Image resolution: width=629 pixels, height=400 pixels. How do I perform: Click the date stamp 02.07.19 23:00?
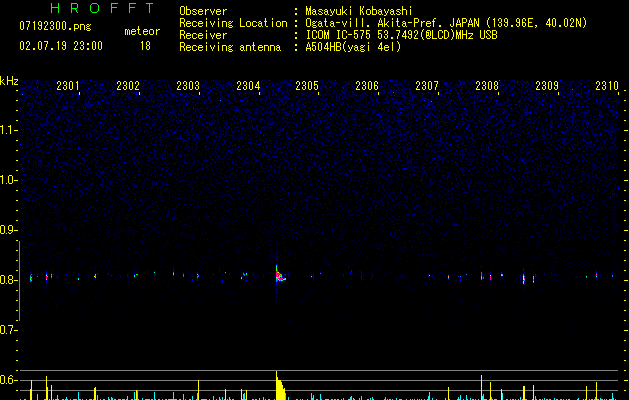tap(61, 46)
